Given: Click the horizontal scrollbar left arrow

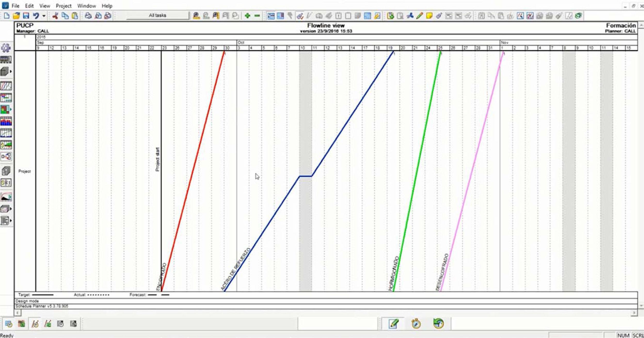Looking at the screenshot, I should [18, 313].
